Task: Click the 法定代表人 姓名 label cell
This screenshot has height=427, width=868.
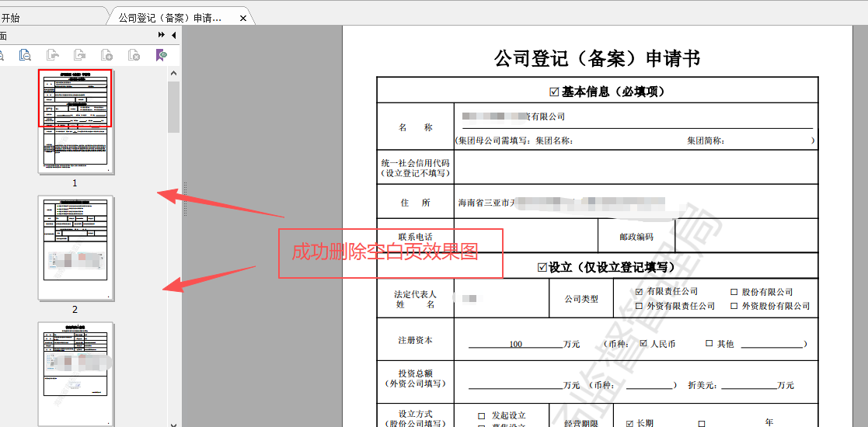Action: pos(415,299)
